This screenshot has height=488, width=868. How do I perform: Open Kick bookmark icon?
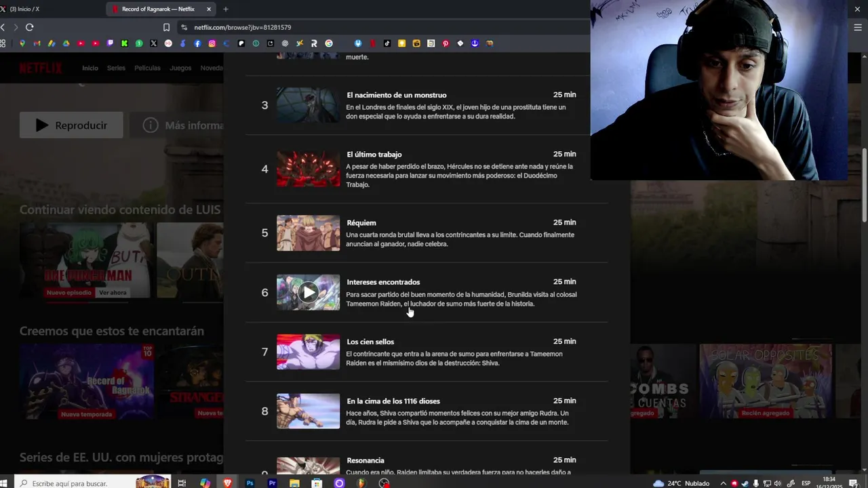coord(125,43)
